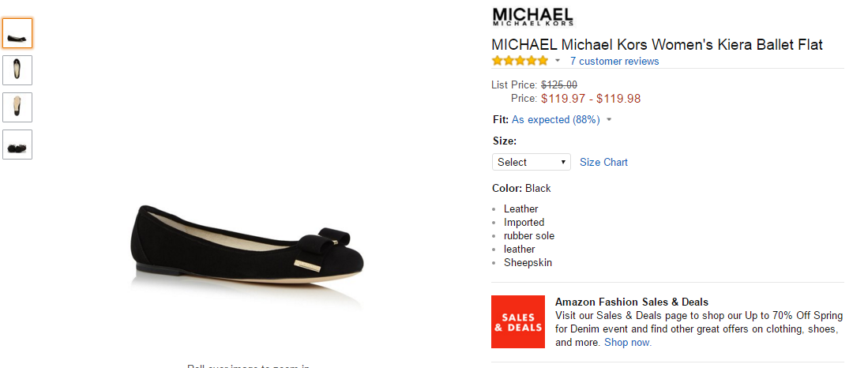Select the first side-view shoe thumbnail
The image size is (868, 368).
(17, 33)
